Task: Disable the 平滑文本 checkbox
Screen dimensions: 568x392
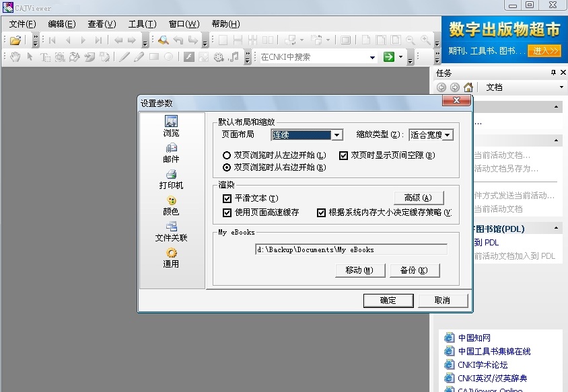Action: (227, 198)
